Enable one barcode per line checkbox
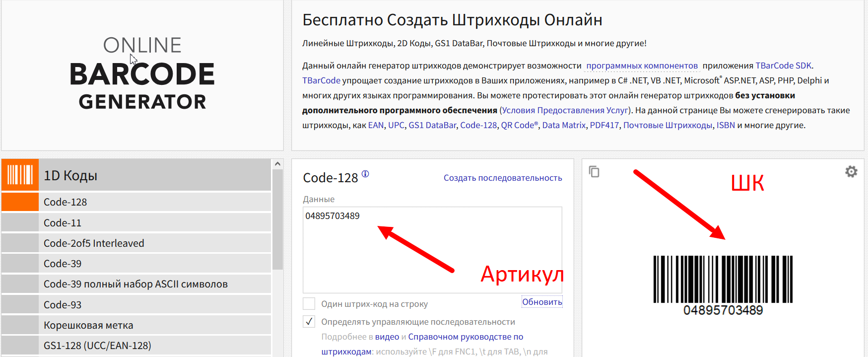868x357 pixels. pyautogui.click(x=309, y=304)
